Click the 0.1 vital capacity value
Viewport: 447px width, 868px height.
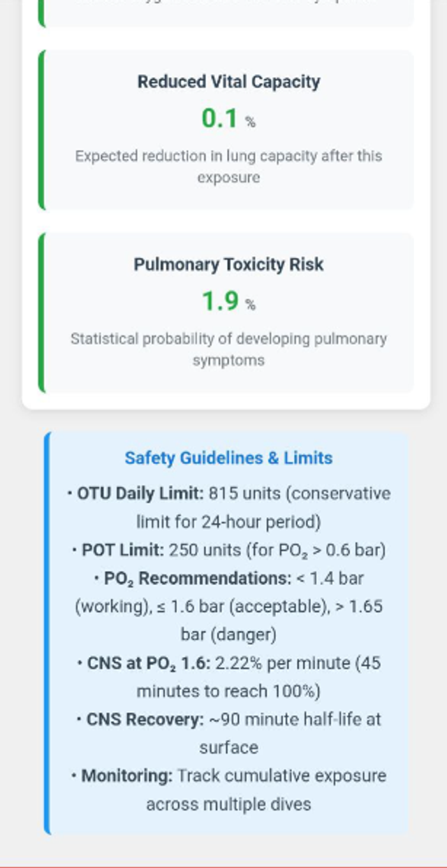(219, 119)
